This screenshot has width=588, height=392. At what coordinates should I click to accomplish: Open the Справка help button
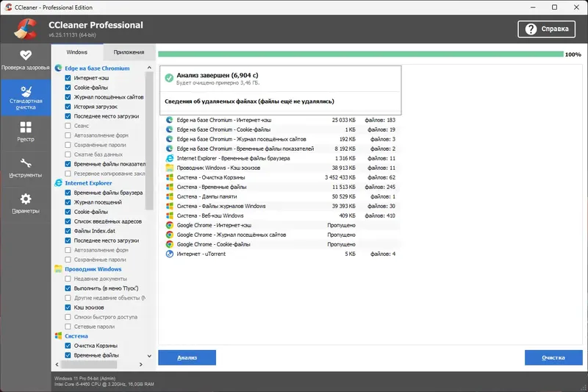547,29
